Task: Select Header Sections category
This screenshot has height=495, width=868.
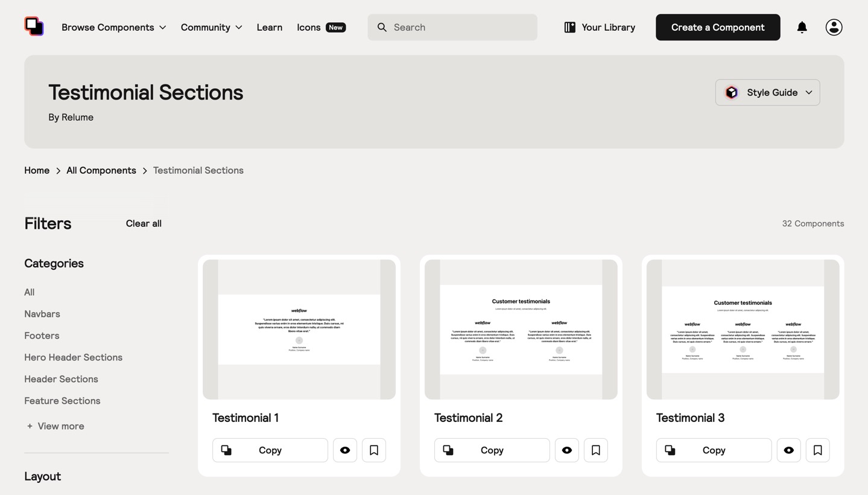Action: [61, 379]
